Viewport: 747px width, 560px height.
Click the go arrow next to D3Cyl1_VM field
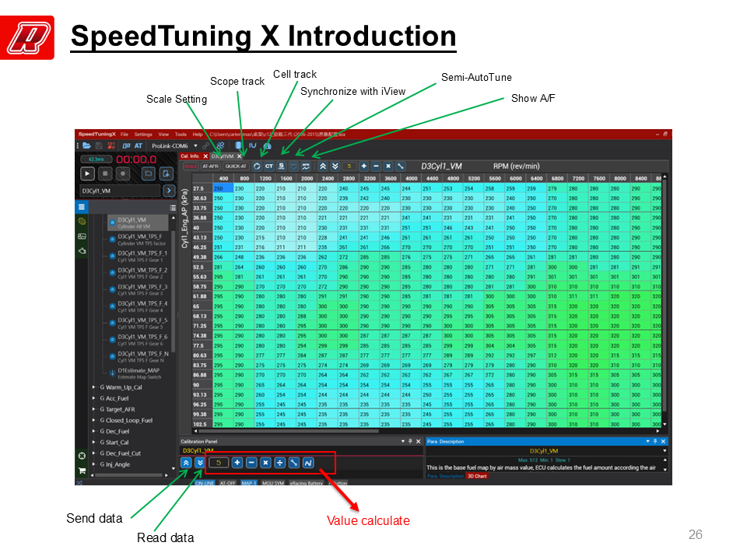click(169, 191)
